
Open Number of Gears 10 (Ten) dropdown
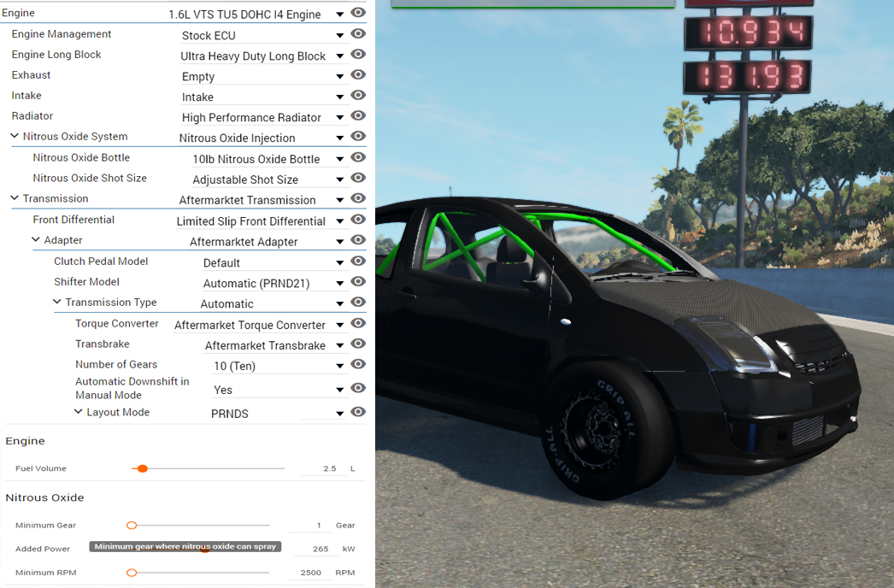pos(279,366)
